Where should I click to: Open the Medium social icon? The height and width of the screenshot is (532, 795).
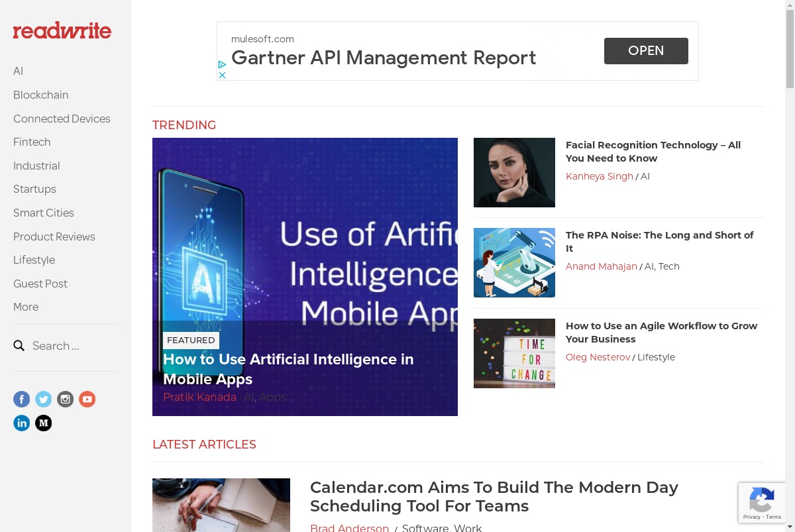(44, 423)
